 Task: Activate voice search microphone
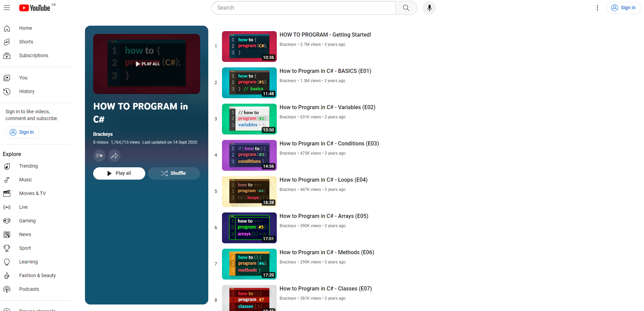[429, 8]
